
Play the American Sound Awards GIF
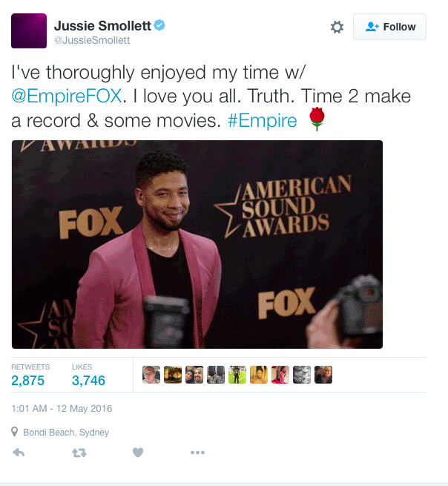[197, 245]
